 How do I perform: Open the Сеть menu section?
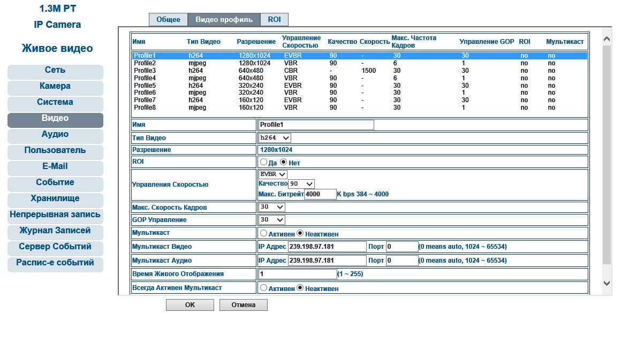[x=55, y=70]
